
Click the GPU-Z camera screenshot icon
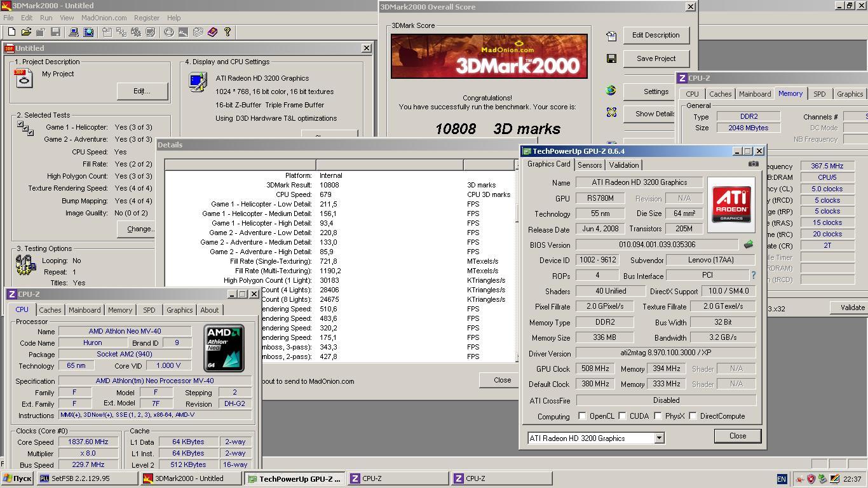tap(753, 164)
